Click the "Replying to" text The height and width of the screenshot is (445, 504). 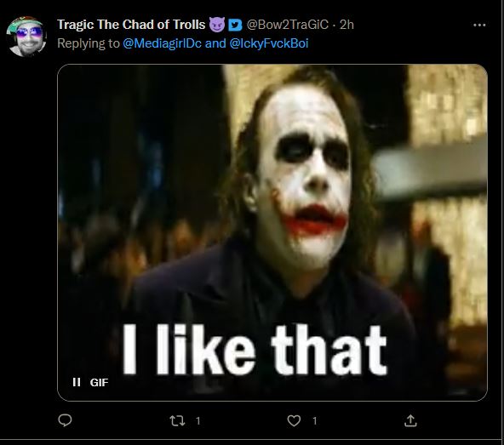[89, 43]
